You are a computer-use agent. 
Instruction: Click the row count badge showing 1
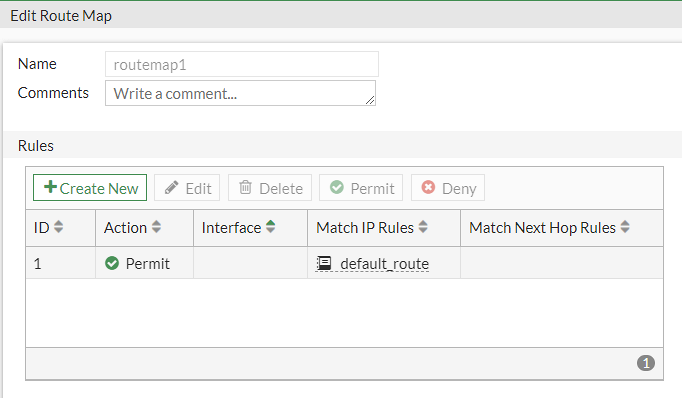pyautogui.click(x=646, y=363)
